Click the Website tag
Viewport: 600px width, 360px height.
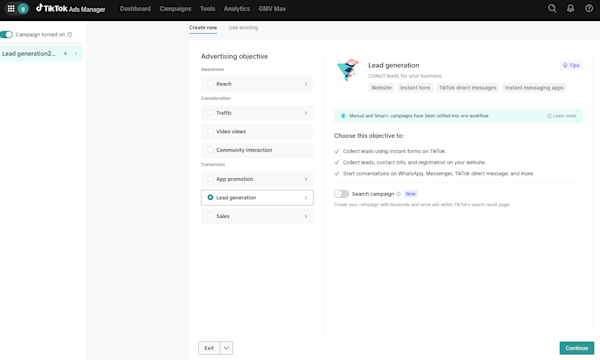coord(381,88)
